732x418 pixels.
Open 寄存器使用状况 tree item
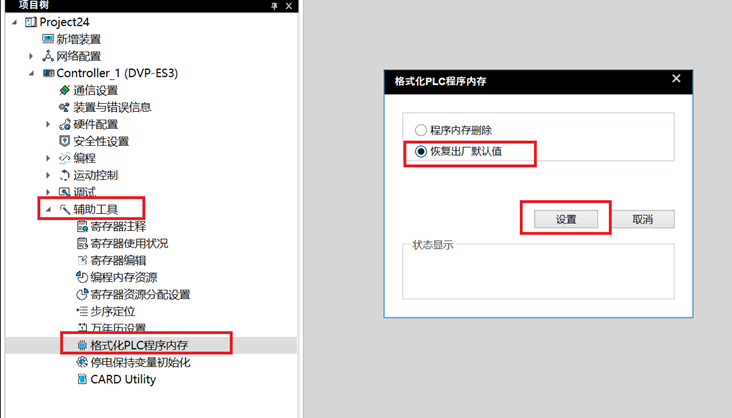click(129, 243)
